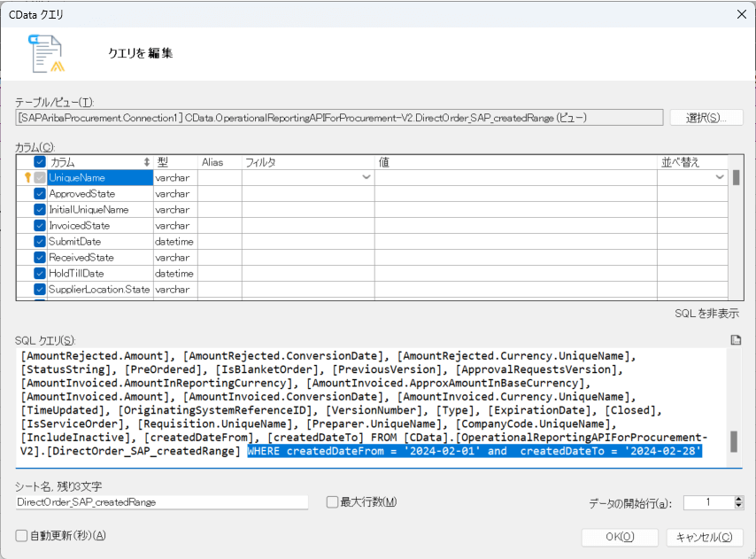Screen dimensions: 756x559
Task: Click the datetime type cell for SubmitDate
Action: (175, 241)
